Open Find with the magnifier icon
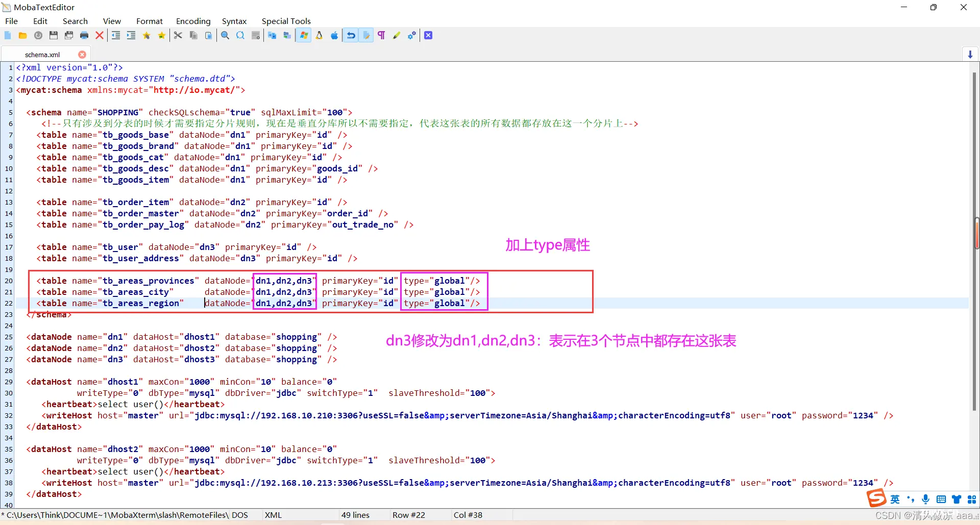This screenshot has width=980, height=525. tap(225, 35)
